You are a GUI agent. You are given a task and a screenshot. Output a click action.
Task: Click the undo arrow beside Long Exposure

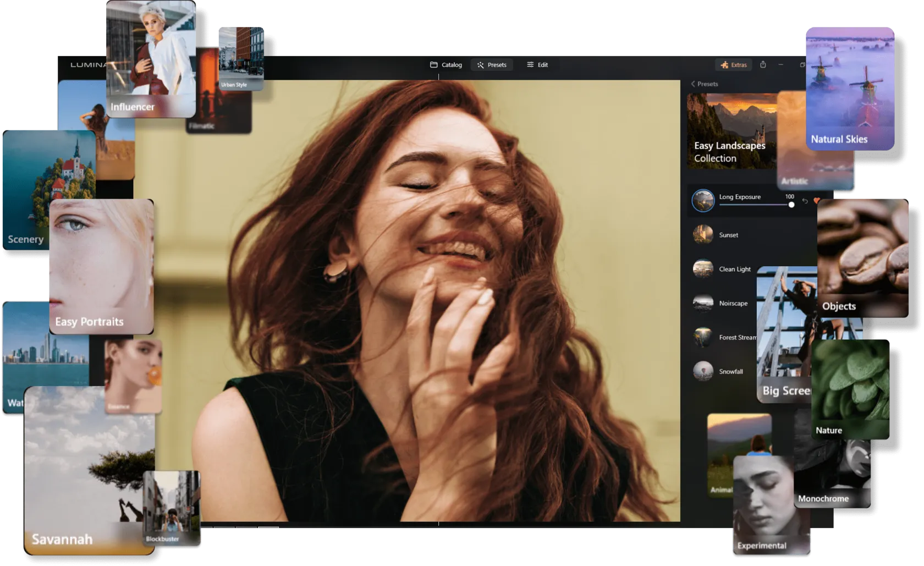[x=805, y=201]
